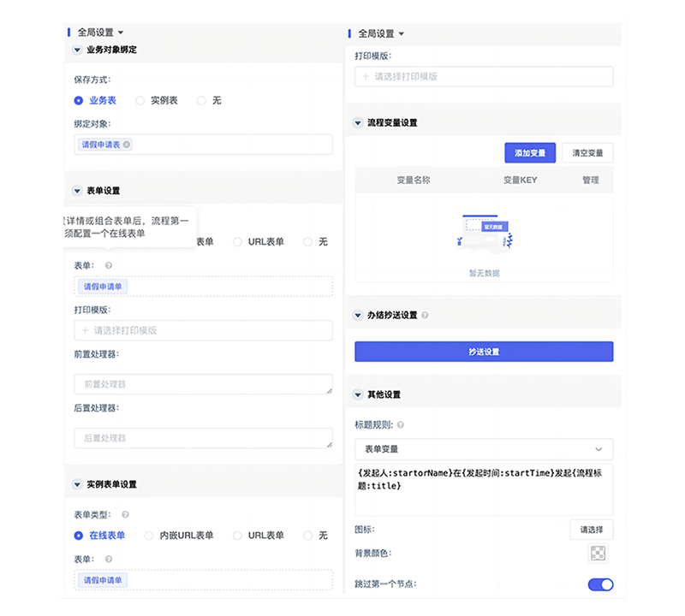
Task: Open the 表单变量 dropdown
Action: [x=484, y=448]
